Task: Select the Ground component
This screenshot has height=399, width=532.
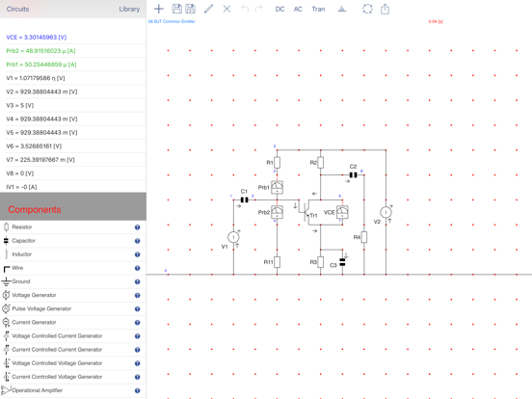Action: pyautogui.click(x=73, y=281)
